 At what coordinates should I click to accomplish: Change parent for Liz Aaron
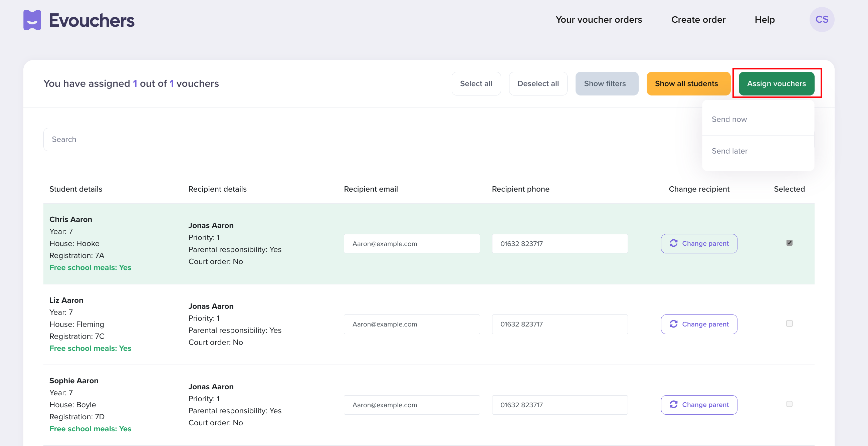click(698, 324)
